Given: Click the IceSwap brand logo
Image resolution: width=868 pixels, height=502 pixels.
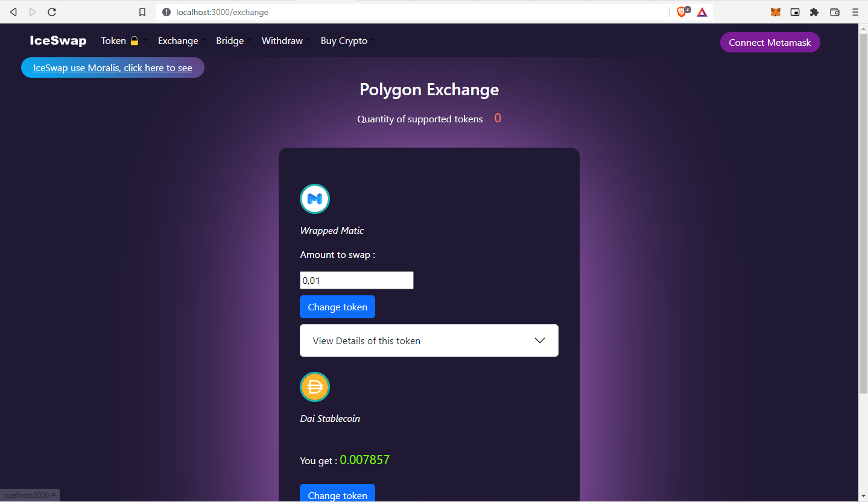Looking at the screenshot, I should (58, 41).
